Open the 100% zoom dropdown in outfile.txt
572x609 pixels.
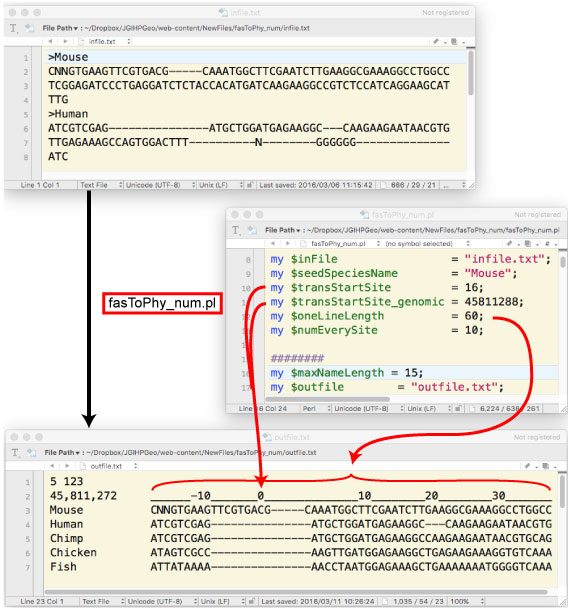(x=467, y=601)
